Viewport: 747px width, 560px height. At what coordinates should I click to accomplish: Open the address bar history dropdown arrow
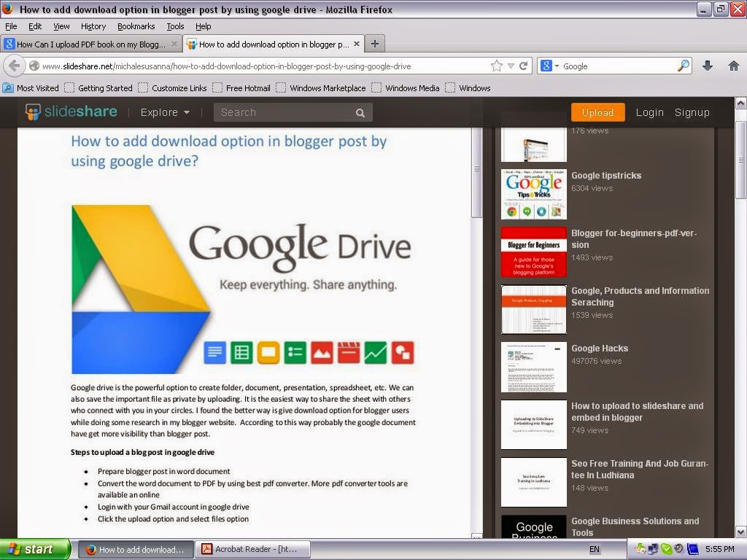point(511,66)
